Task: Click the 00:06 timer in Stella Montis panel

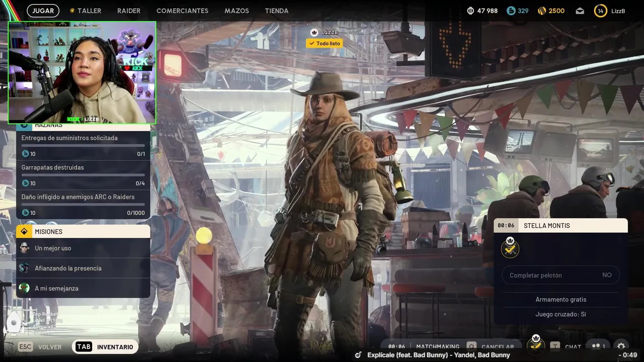Action: tap(506, 225)
